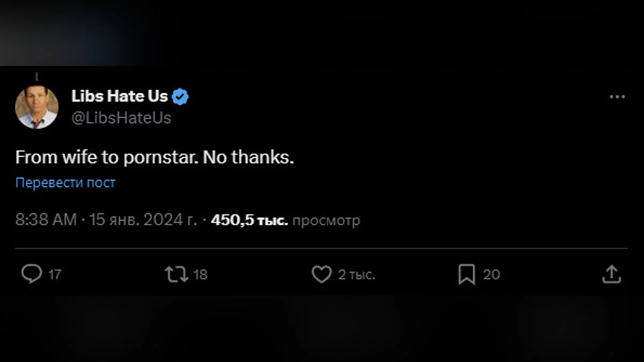The image size is (644, 362).
Task: Open the Libs Hate Us profile avatar
Action: click(36, 107)
